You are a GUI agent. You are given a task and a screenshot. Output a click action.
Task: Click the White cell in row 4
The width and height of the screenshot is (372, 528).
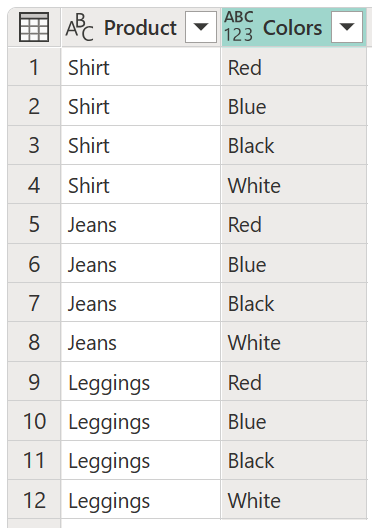[x=294, y=185]
